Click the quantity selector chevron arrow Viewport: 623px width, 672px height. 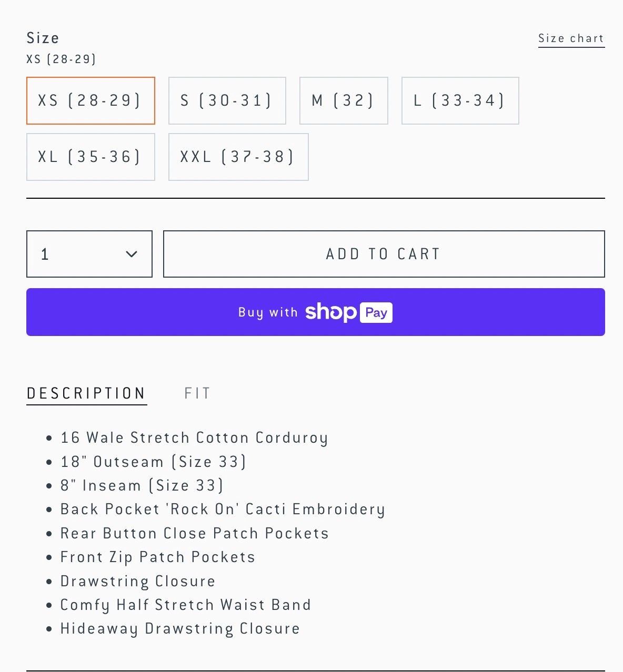[132, 254]
